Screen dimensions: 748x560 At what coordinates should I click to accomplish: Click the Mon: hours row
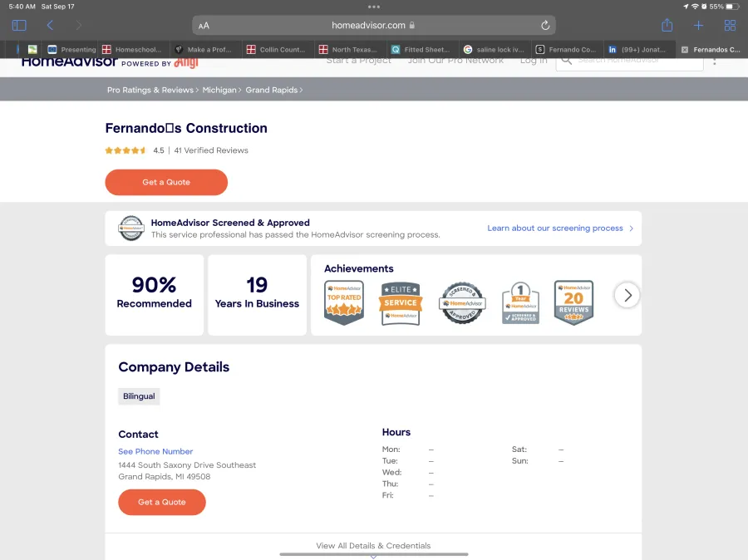(408, 449)
